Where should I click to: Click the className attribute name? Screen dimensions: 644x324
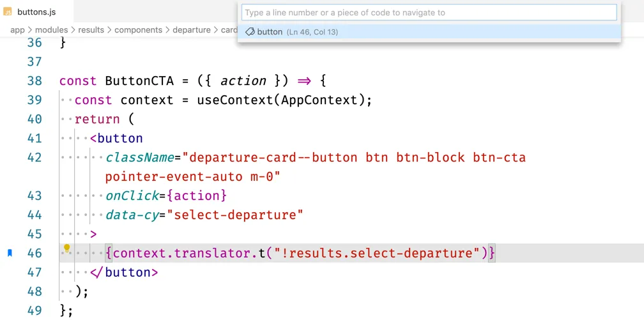(139, 157)
